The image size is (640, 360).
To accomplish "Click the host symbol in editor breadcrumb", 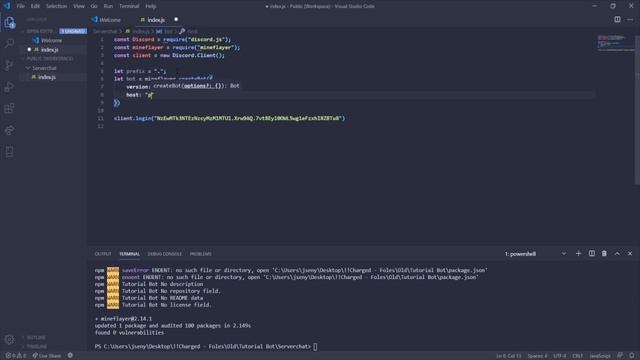I will pos(189,31).
